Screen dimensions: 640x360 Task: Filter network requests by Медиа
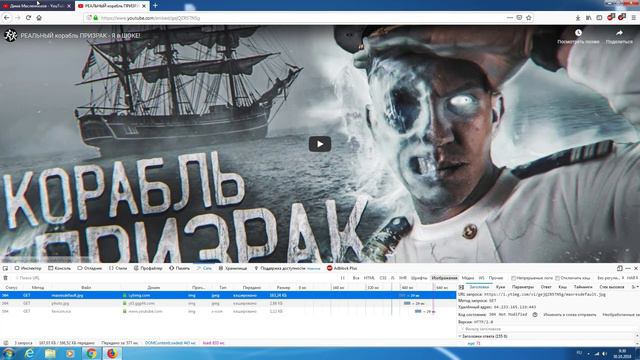coord(468,278)
